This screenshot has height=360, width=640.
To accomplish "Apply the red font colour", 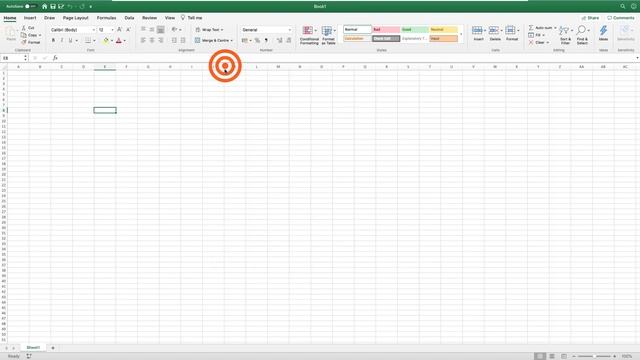I will (x=119, y=40).
